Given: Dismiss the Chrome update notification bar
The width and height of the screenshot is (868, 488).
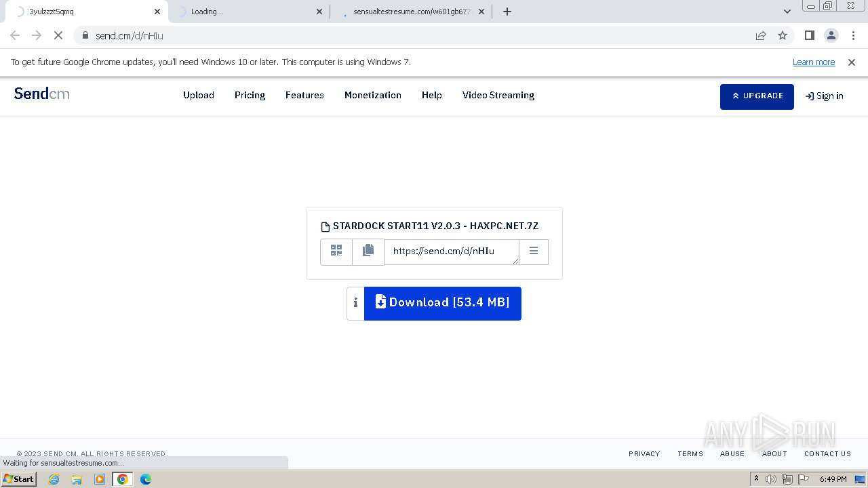Looking at the screenshot, I should click(852, 62).
